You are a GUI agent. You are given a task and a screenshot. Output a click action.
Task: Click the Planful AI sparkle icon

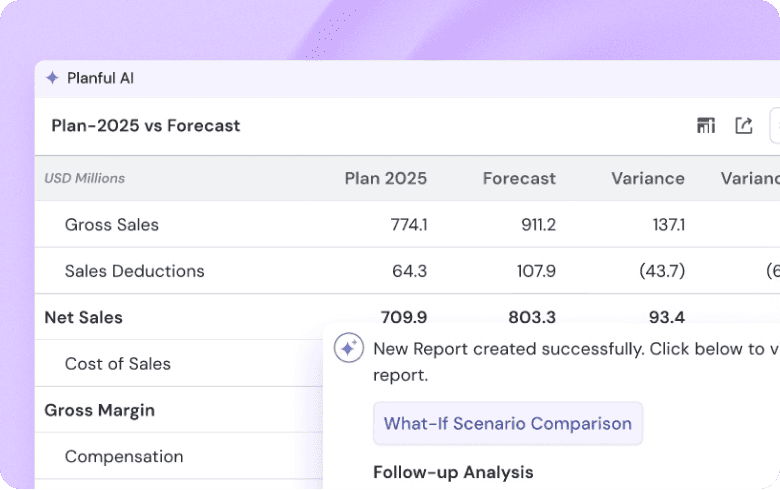52,78
